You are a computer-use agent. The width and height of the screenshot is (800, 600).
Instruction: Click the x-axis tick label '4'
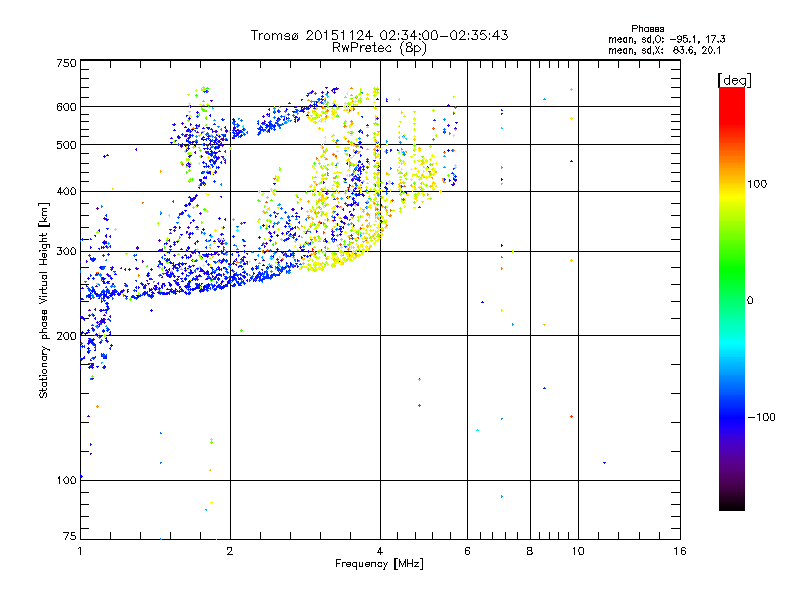[380, 551]
